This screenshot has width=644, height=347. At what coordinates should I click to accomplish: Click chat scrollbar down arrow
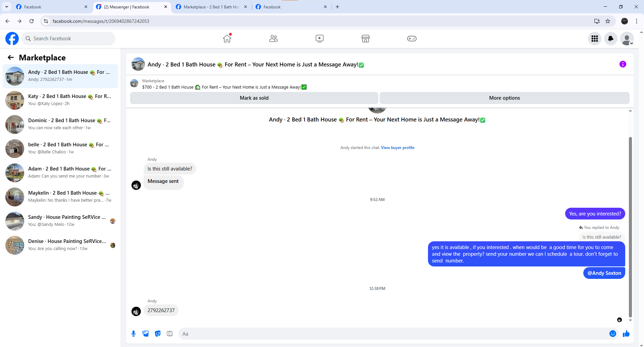point(630,320)
